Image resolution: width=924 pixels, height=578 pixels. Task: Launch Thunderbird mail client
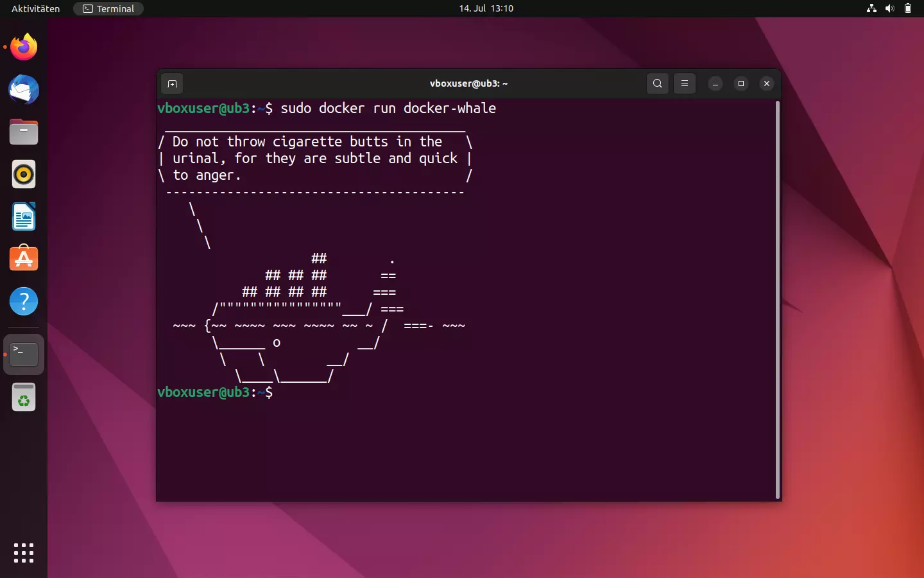click(23, 89)
